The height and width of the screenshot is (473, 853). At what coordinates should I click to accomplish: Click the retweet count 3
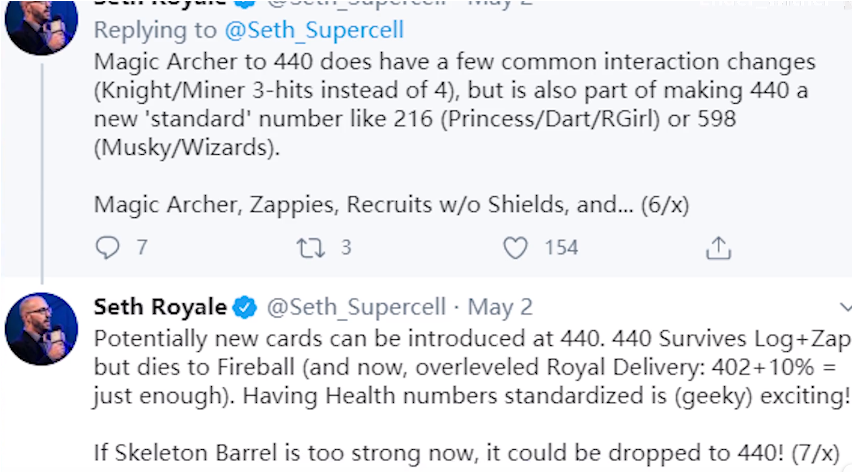[x=346, y=248]
